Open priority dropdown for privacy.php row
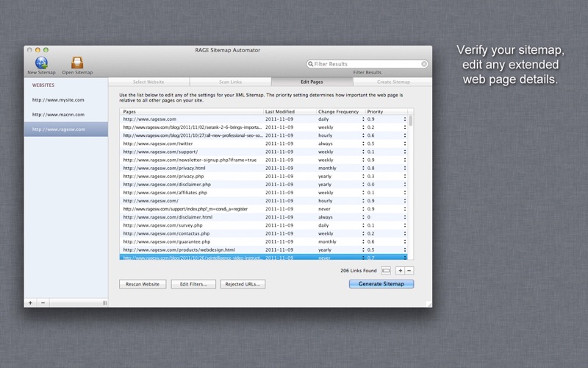Image resolution: width=588 pixels, height=368 pixels. tap(405, 176)
